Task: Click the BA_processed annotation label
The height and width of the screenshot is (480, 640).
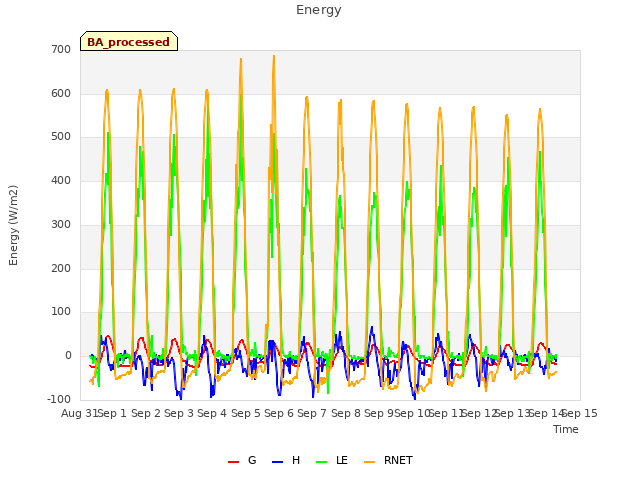Action: coord(129,42)
